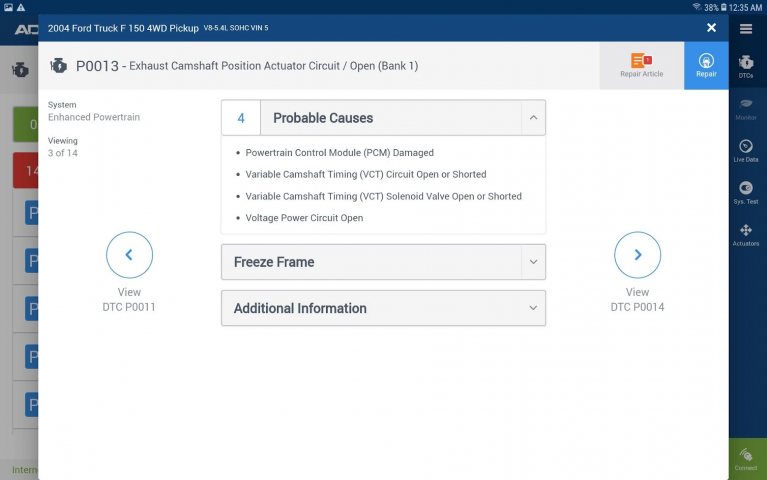Click engine icon beside P0013 code
The height and width of the screenshot is (480, 767).
(x=59, y=66)
